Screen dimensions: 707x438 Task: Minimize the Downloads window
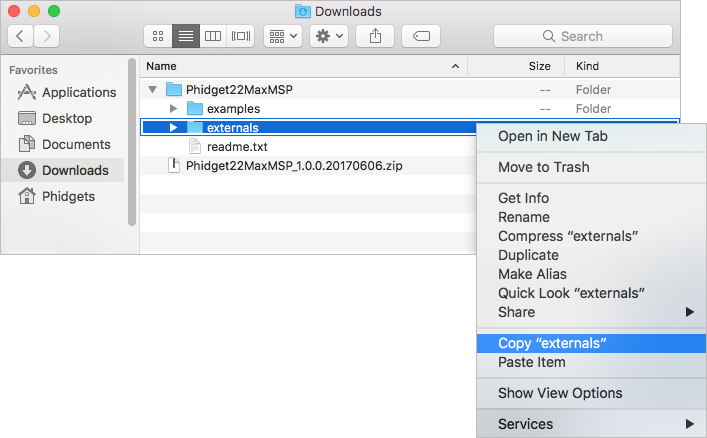coord(34,11)
